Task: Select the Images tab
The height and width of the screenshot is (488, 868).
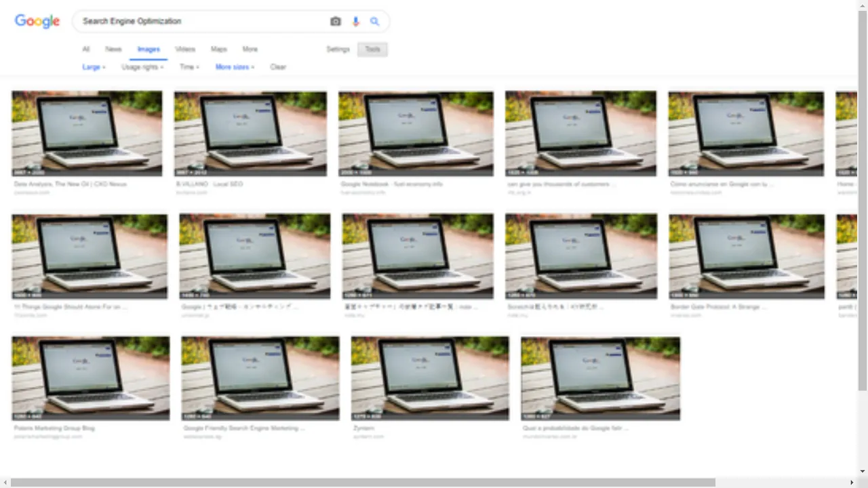Action: [x=149, y=49]
